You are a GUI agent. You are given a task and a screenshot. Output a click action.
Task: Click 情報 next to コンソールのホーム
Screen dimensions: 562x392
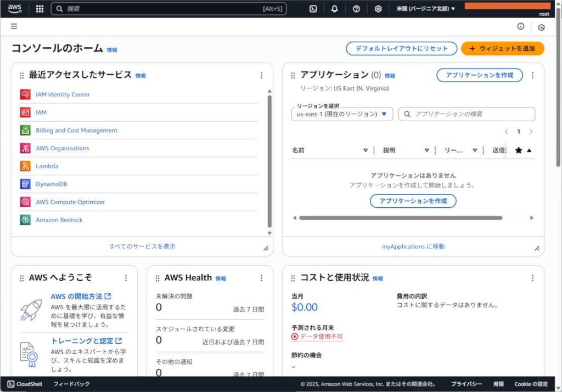tap(112, 50)
